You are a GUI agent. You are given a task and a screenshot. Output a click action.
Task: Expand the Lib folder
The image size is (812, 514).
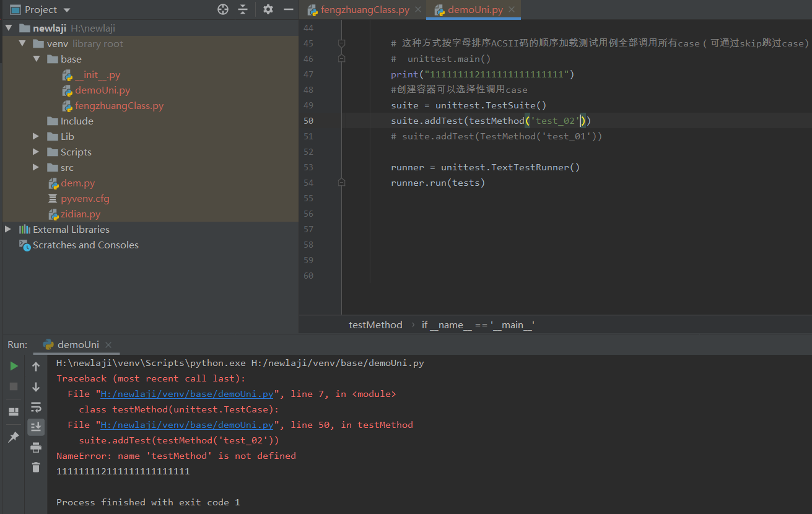(x=37, y=136)
